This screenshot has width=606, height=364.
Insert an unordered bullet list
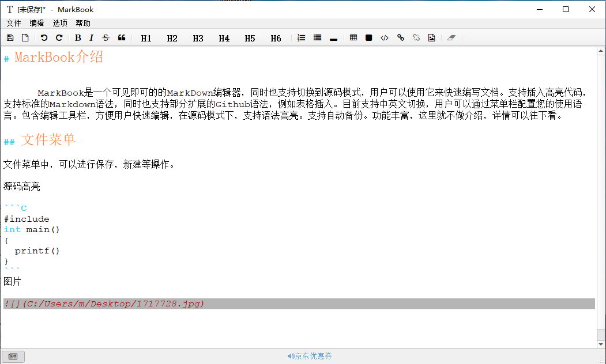(x=317, y=38)
